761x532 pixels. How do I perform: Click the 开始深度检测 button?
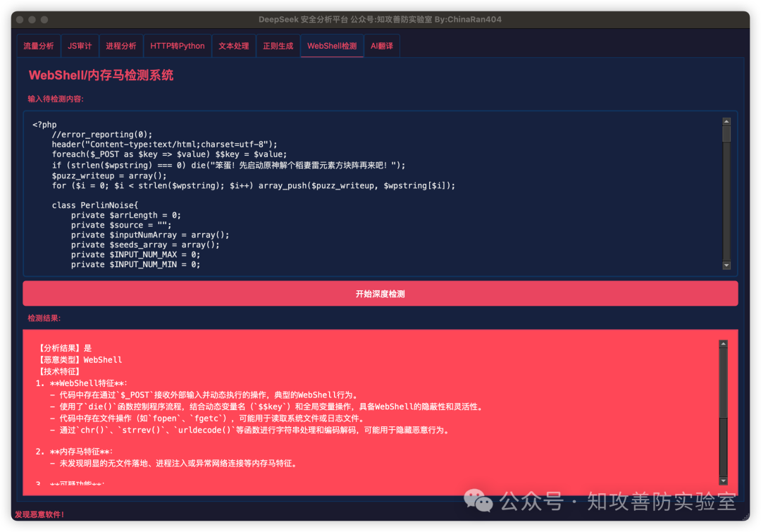coord(380,294)
